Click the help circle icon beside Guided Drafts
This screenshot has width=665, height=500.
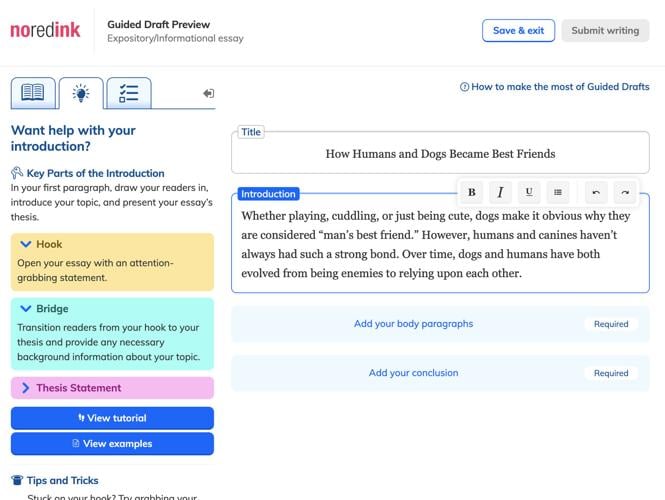[464, 87]
